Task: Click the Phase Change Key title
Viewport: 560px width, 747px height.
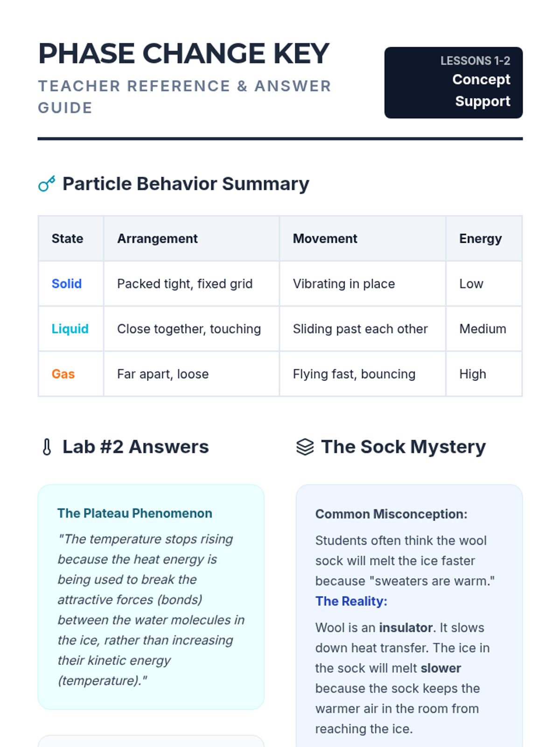Action: [x=184, y=54]
